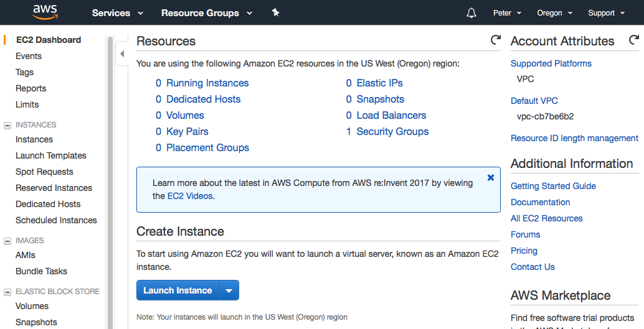This screenshot has width=644, height=329.
Task: Collapse the INSTANCES section in sidebar
Action: [x=7, y=125]
